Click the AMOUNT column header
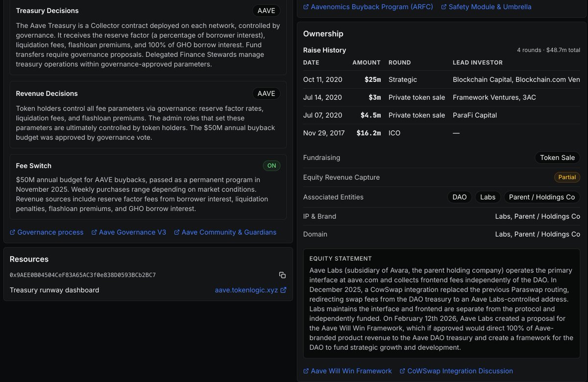The width and height of the screenshot is (588, 382). click(x=367, y=63)
